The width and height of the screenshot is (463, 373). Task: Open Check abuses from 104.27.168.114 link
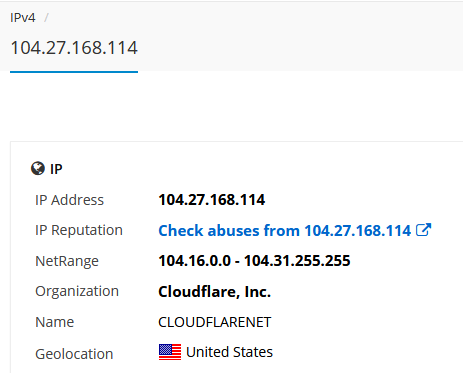point(285,231)
